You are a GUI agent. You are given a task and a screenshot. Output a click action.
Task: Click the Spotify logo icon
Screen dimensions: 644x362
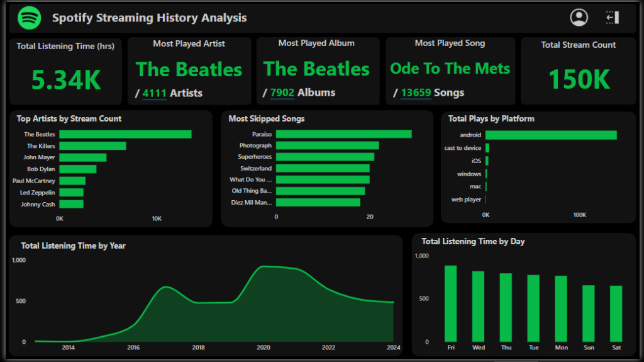point(29,18)
